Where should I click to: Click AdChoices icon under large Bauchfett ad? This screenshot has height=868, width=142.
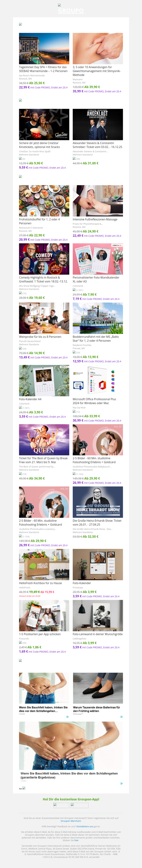pyautogui.click(x=122, y=783)
